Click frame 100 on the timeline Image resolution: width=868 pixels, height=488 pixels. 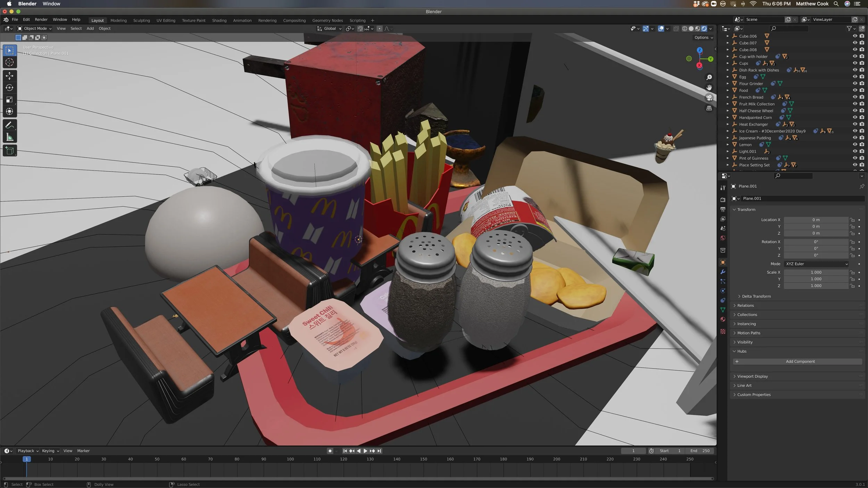coord(290,459)
